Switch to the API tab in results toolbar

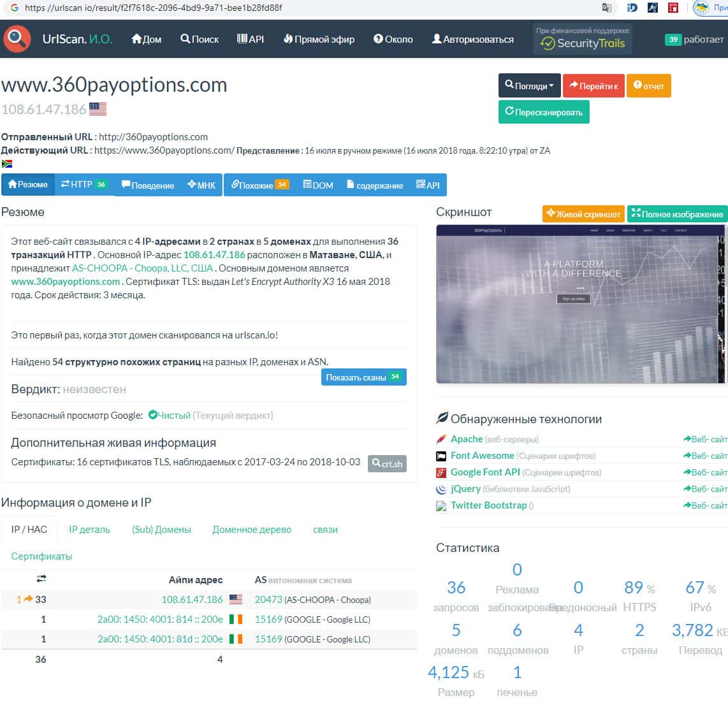pos(428,185)
